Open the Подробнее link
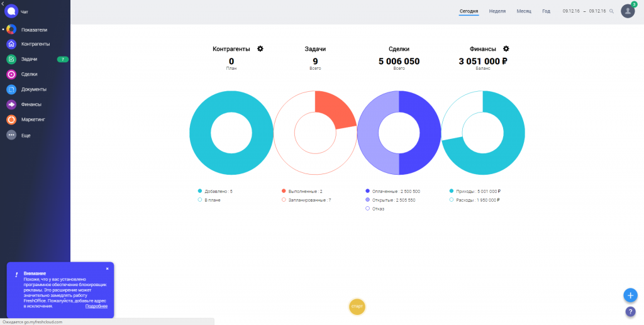Viewport: 644px width, 325px height. [x=96, y=306]
